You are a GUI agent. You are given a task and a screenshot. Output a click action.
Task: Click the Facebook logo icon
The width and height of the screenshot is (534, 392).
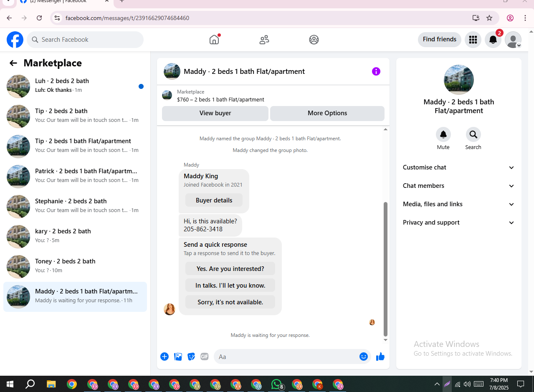(15, 40)
